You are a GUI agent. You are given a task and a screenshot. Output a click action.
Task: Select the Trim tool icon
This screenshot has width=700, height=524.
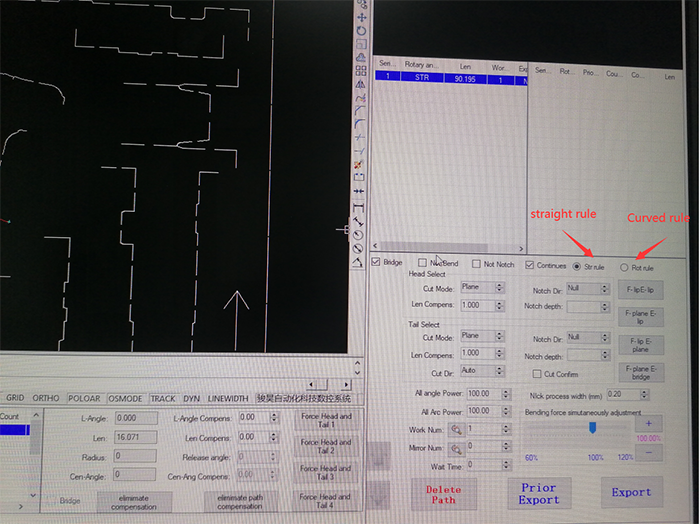pos(360,137)
